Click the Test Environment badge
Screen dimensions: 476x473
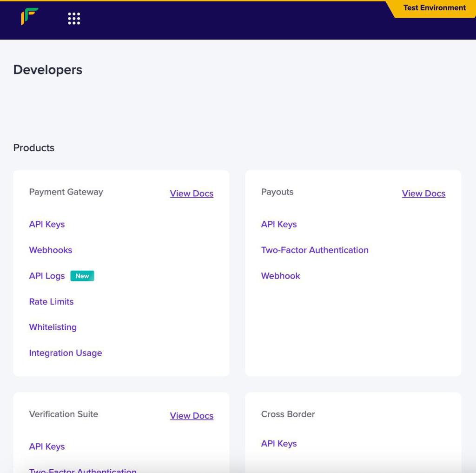click(434, 8)
